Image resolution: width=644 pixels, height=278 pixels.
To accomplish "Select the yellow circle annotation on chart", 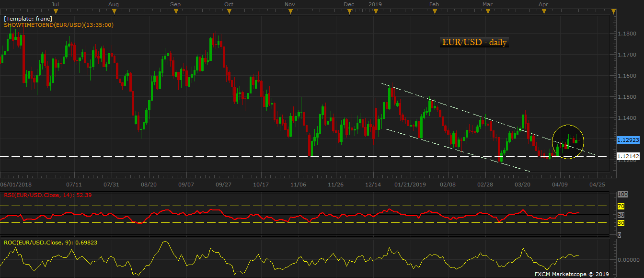I will click(568, 142).
